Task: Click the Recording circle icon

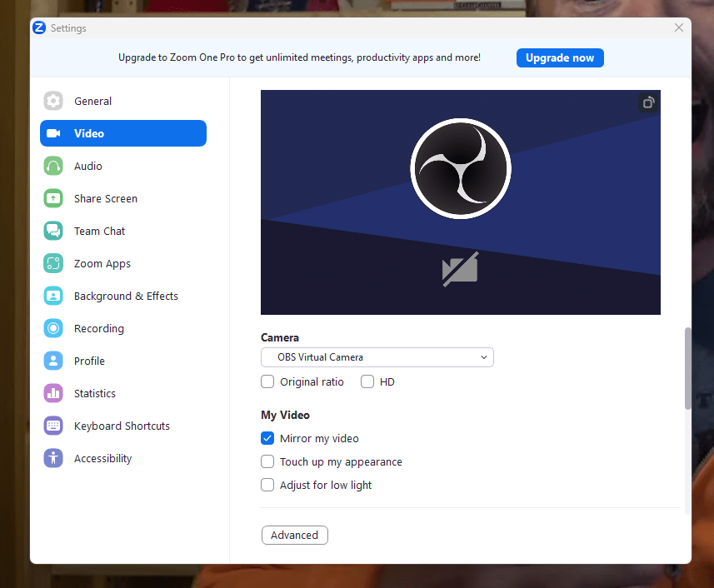Action: (x=53, y=329)
